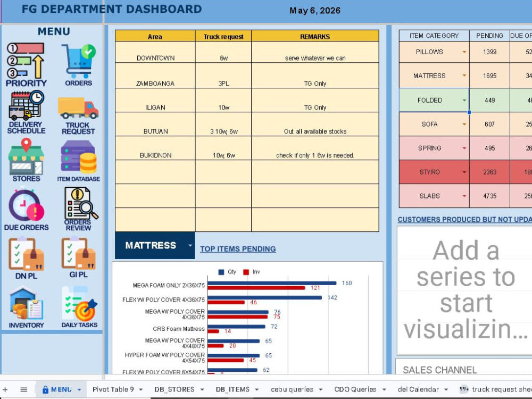Follow the TOP ITEMS PENDING link
Viewport: 532px width, 399px height.
pos(238,248)
